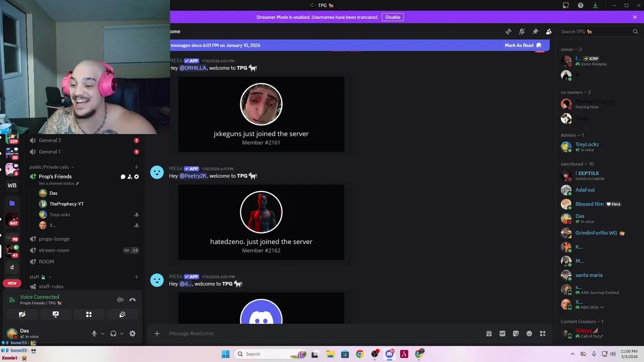Click the invite icon on Prop's Friends

point(129,176)
